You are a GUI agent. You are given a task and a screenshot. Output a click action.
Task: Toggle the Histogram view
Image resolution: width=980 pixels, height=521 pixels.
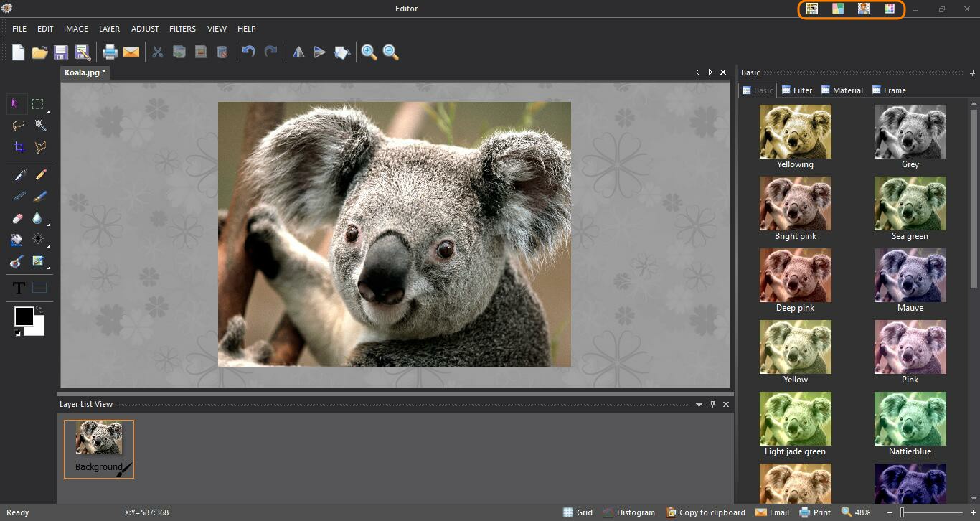coord(628,512)
